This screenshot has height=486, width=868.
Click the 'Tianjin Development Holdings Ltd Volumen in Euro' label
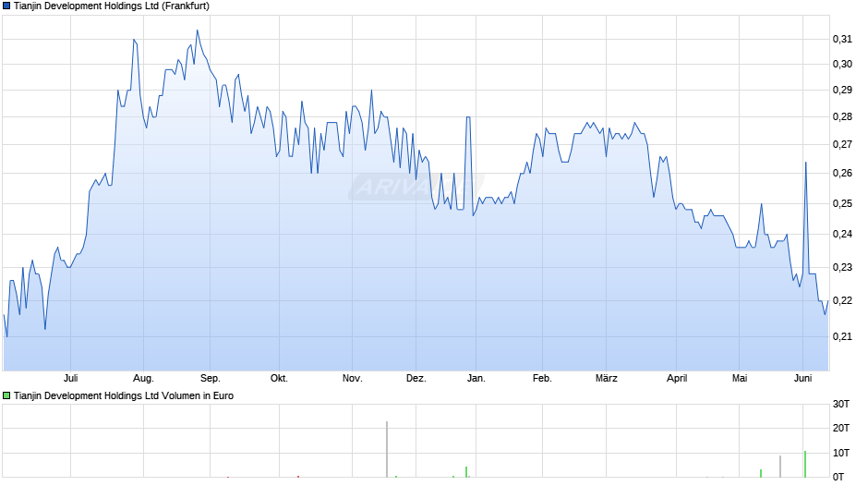[x=124, y=395]
